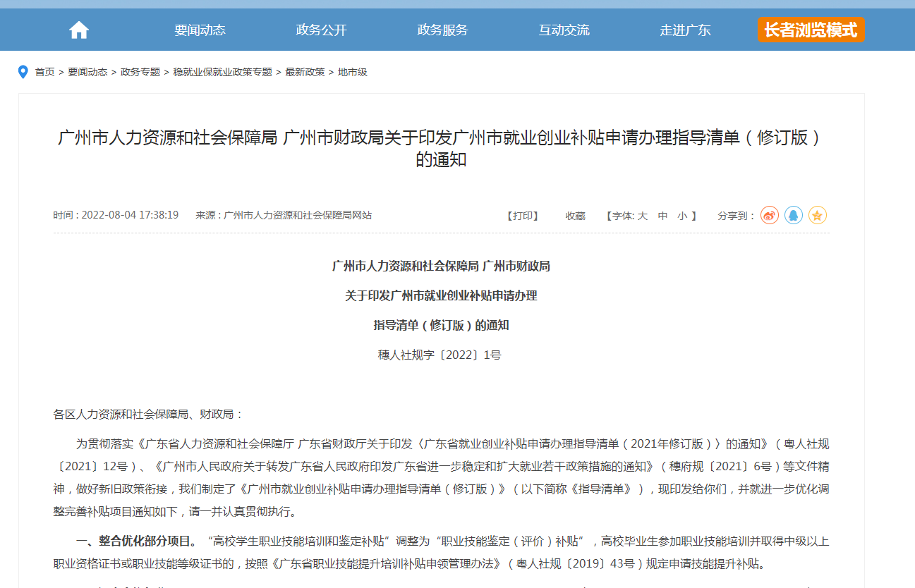
Task: Click bold heading 广州市人力资源和社会保障局 广州市财政局
Action: coord(441,267)
